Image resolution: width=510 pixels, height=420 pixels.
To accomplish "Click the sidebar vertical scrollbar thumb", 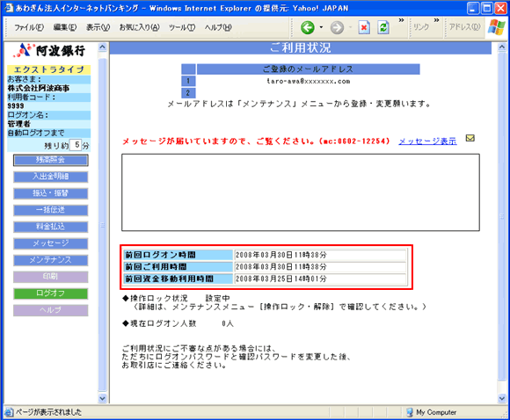I will [x=103, y=225].
